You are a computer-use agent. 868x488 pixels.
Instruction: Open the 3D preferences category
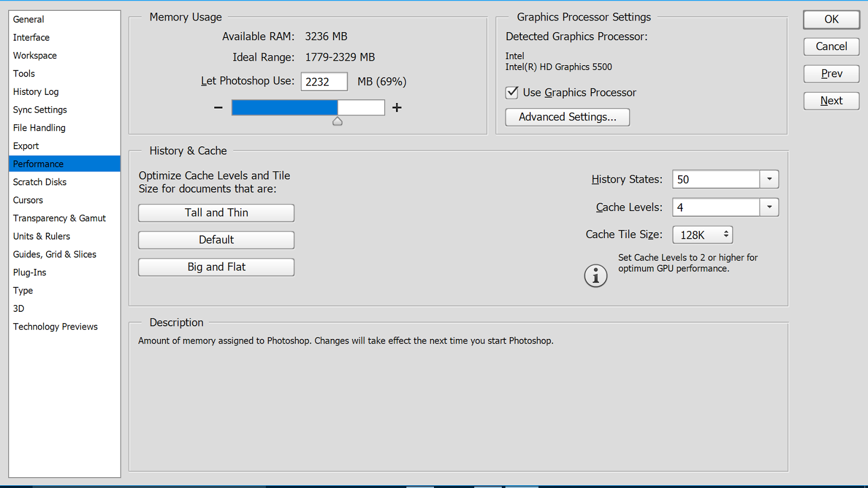(65, 309)
